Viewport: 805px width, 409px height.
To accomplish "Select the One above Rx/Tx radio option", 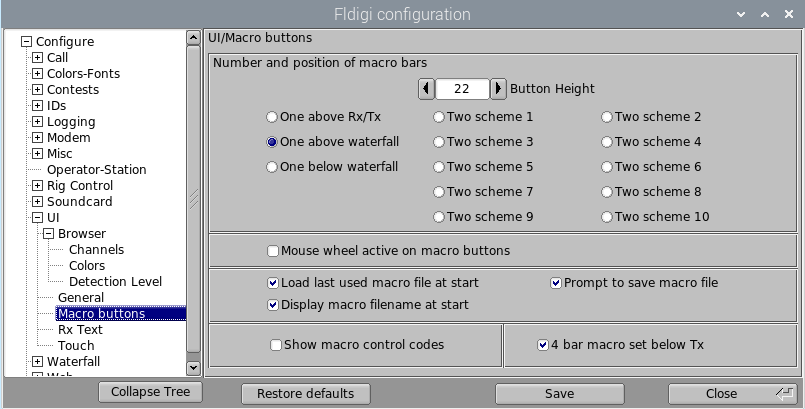I will pyautogui.click(x=272, y=117).
